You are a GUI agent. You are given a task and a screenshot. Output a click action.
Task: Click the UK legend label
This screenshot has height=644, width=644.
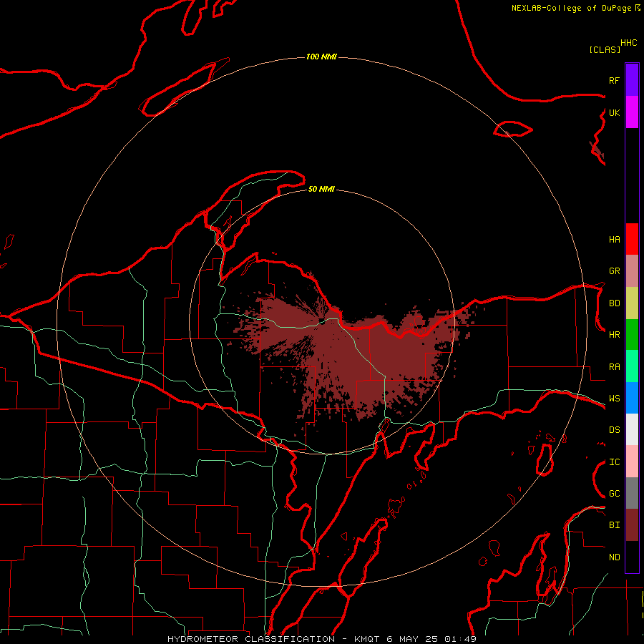(614, 112)
